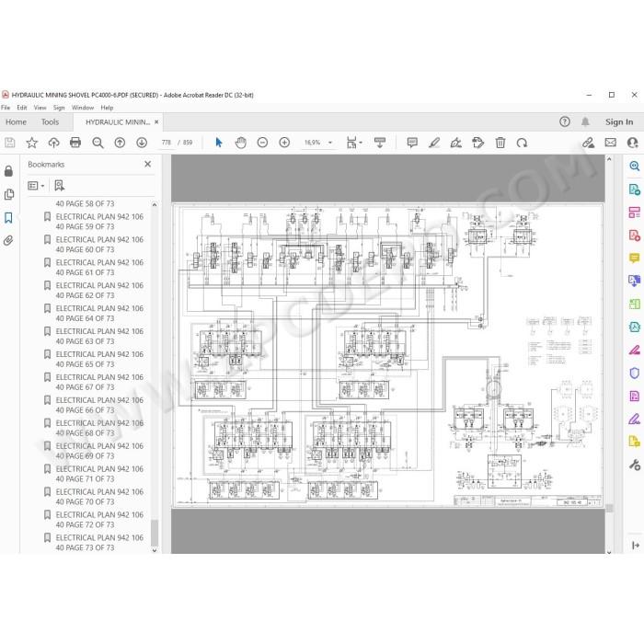This screenshot has width=644, height=644.
Task: Click the Print file icon
Action: [75, 143]
